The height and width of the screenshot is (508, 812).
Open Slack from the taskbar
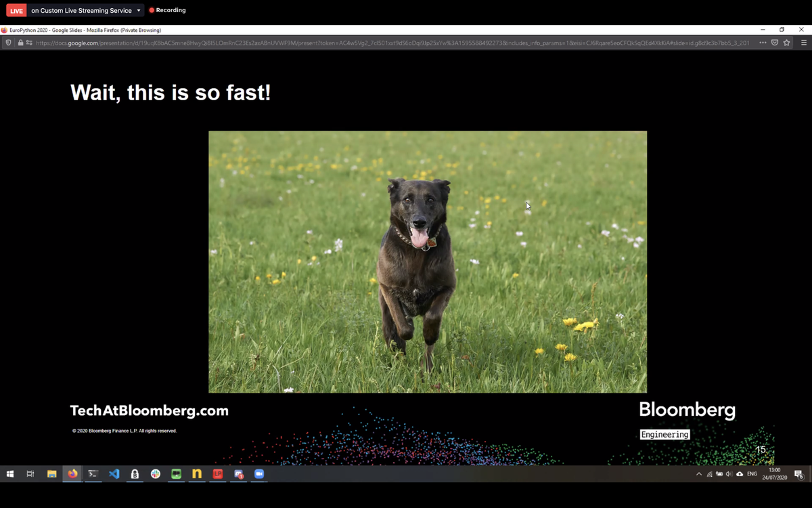156,474
